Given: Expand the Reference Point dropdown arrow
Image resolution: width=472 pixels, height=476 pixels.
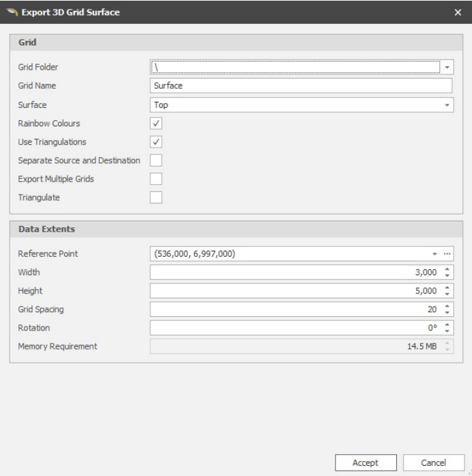Looking at the screenshot, I should tap(435, 254).
